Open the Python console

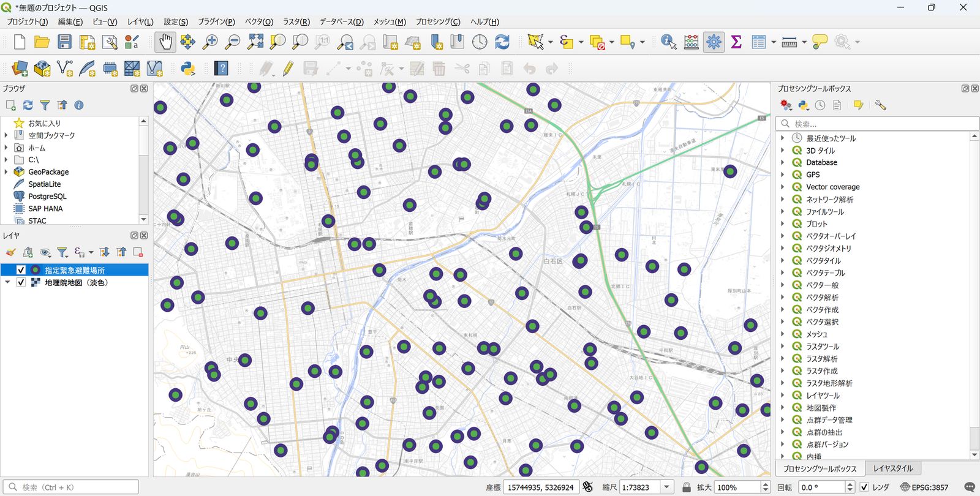coord(187,68)
